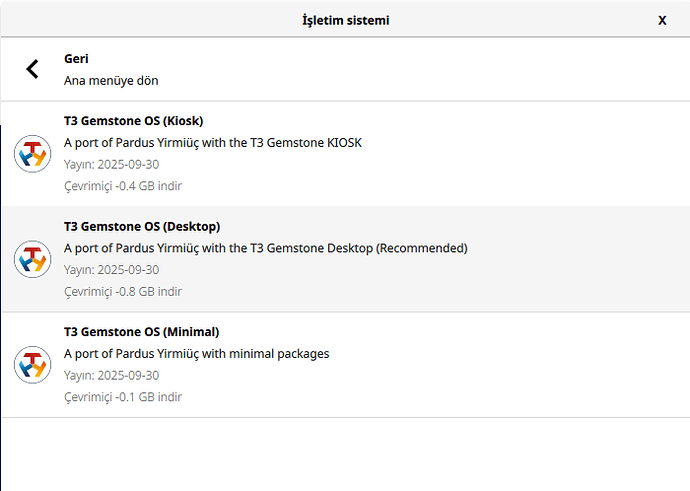Screen dimensions: 690x491
Task: Click the Kiosk release date 2025-09-30
Action: 111,164
